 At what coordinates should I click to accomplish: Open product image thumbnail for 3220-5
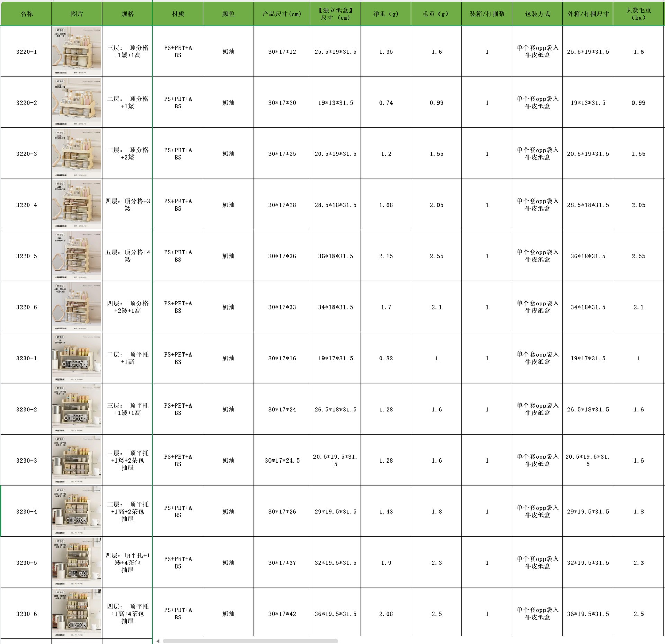[x=77, y=256]
